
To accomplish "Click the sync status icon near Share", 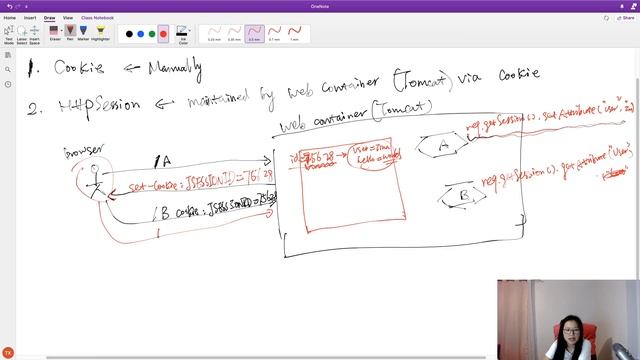I will point(607,18).
